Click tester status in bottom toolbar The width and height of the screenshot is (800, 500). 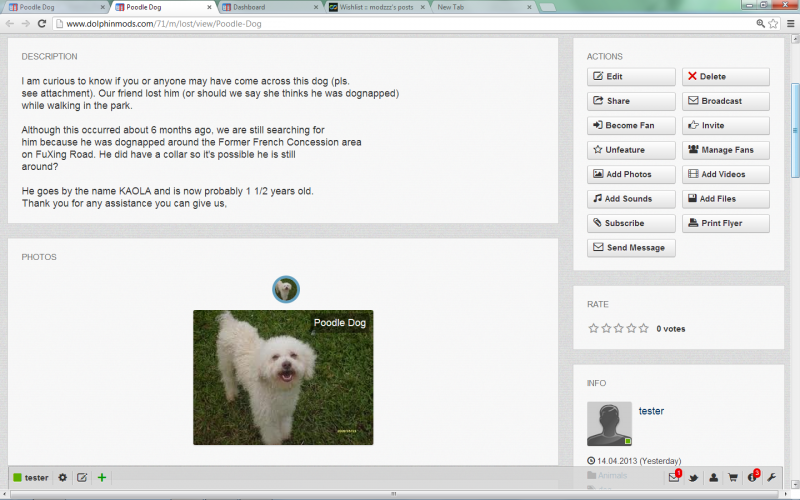pos(31,478)
